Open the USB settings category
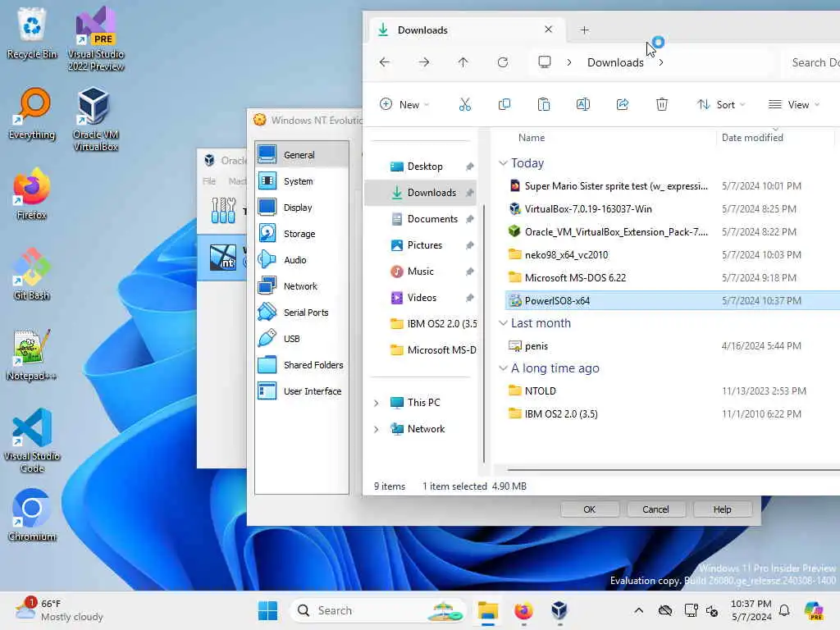Viewport: 840px width, 630px height. click(x=302, y=339)
